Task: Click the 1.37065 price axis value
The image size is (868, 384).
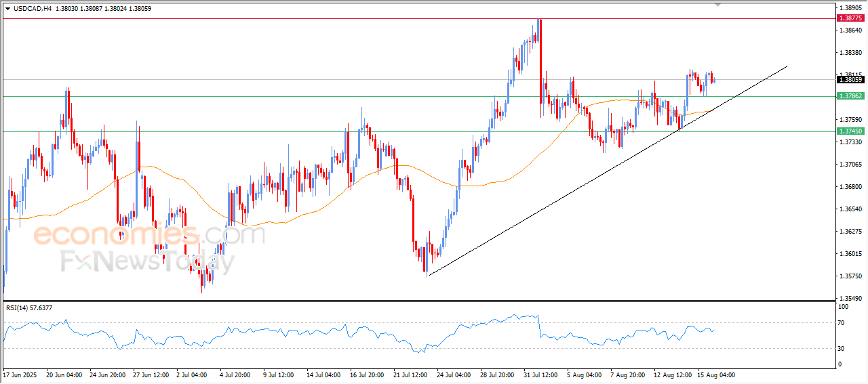Action: [x=850, y=165]
